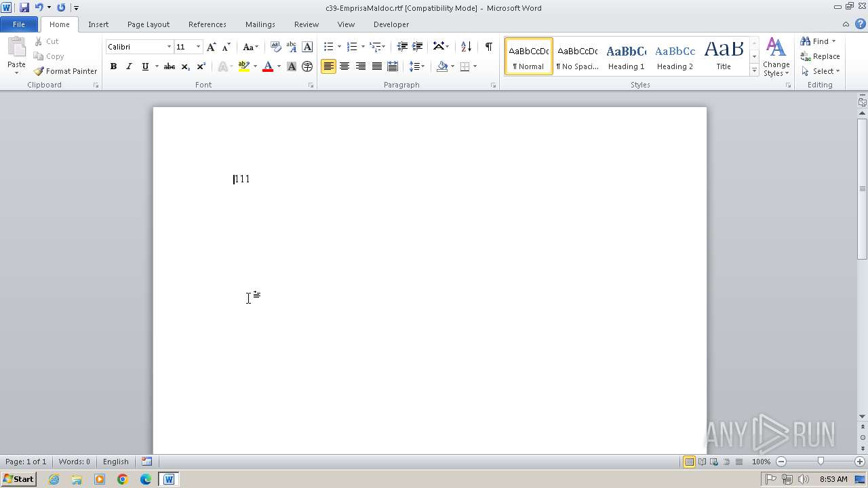868x488 pixels.
Task: Apply the yellow text highlight color
Action: coord(244,66)
